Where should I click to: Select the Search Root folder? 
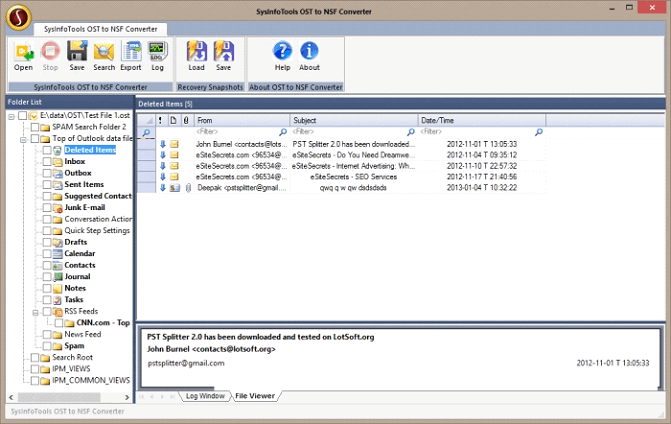72,358
